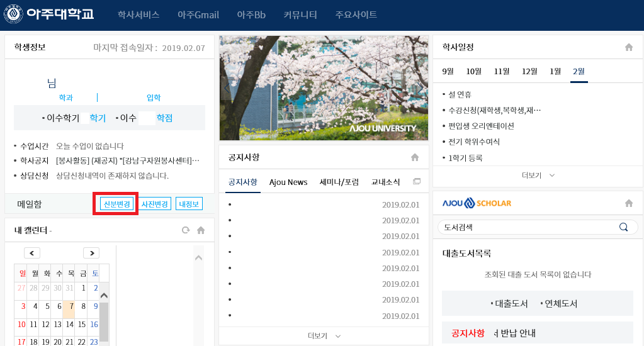Viewport: 644px width, 346px height.
Task: Open the Ajou Scholar home icon
Action: tap(628, 203)
